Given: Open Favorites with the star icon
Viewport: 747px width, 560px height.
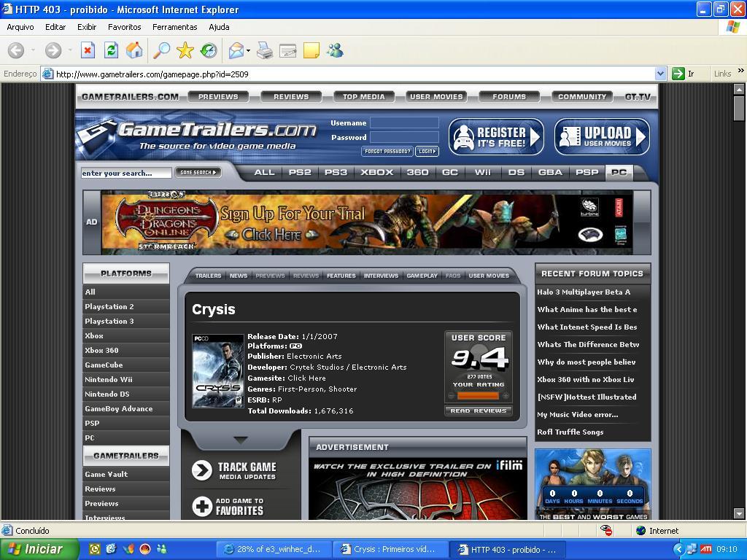Looking at the screenshot, I should tap(185, 50).
